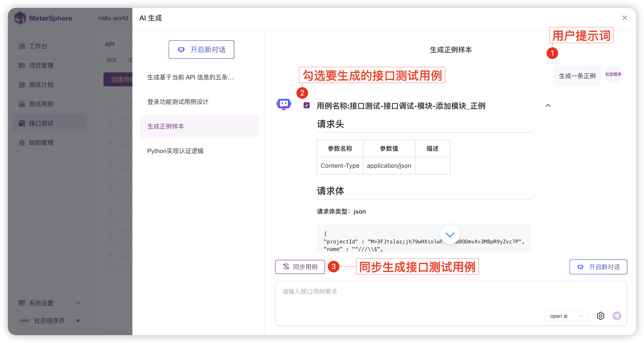This screenshot has height=343, width=644.
Task: Select 接口测试 in the sidebar
Action: click(50, 123)
